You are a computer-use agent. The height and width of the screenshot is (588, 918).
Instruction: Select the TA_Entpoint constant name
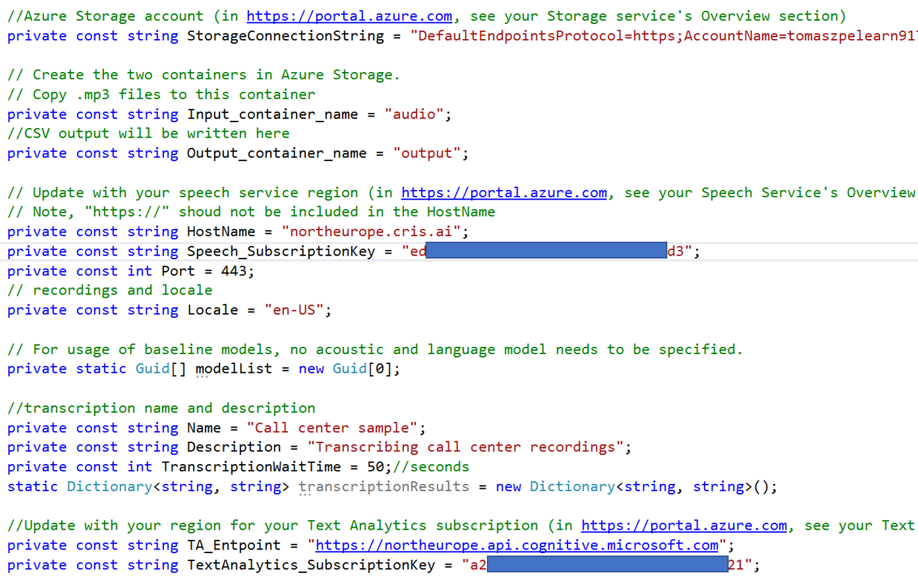[234, 545]
